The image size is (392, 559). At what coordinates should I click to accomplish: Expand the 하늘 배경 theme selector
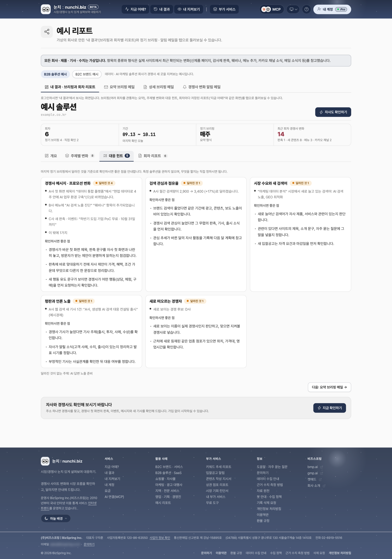click(x=56, y=518)
